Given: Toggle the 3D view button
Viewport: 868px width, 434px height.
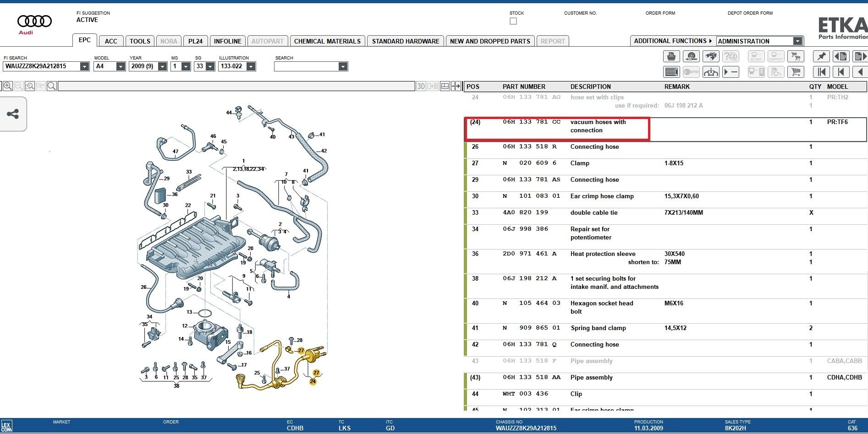Looking at the screenshot, I should point(421,86).
